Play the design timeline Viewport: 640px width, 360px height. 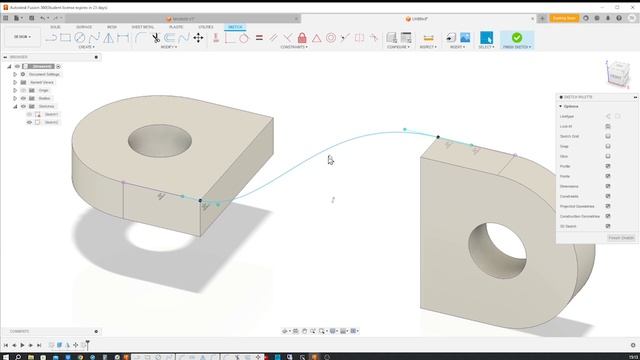click(x=22, y=345)
